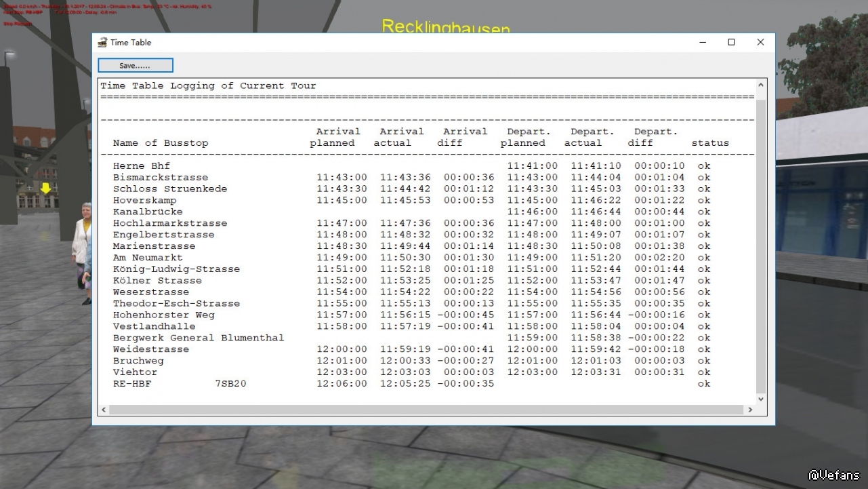Click the vertical scrollbar up arrow
868x489 pixels.
pyautogui.click(x=761, y=85)
